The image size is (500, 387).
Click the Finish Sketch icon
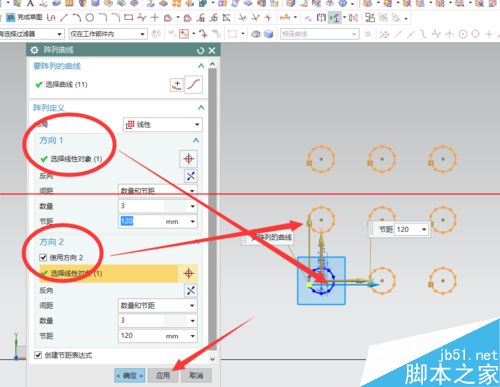pyautogui.click(x=11, y=17)
